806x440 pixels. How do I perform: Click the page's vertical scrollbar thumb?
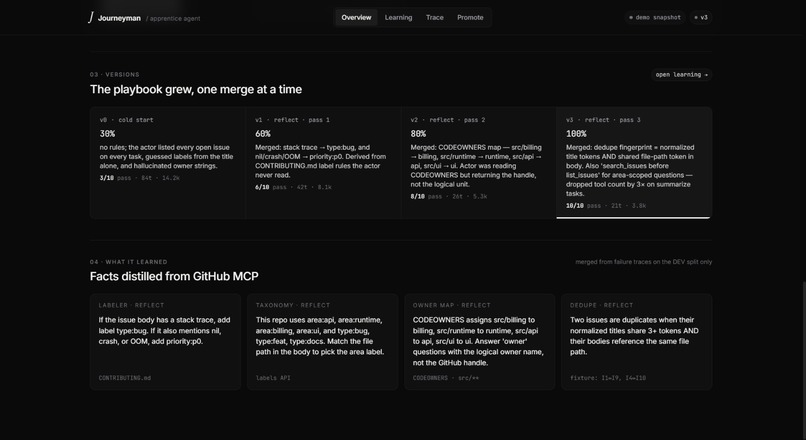point(804,359)
